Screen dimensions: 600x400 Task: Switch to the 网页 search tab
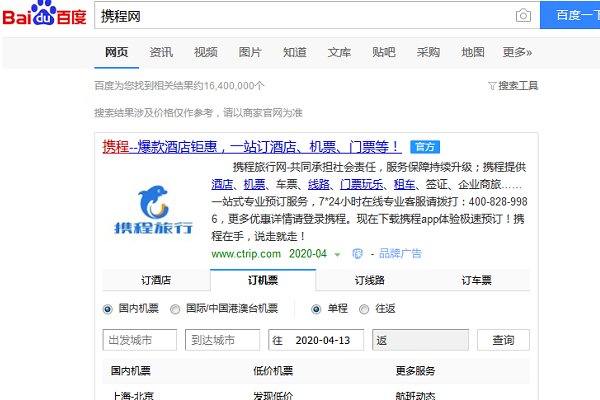point(116,52)
